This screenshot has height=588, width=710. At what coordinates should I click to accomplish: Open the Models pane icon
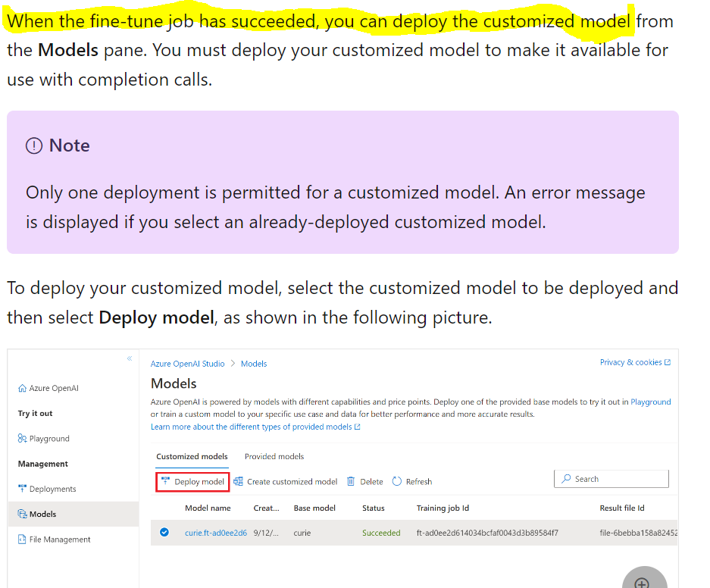pos(23,514)
